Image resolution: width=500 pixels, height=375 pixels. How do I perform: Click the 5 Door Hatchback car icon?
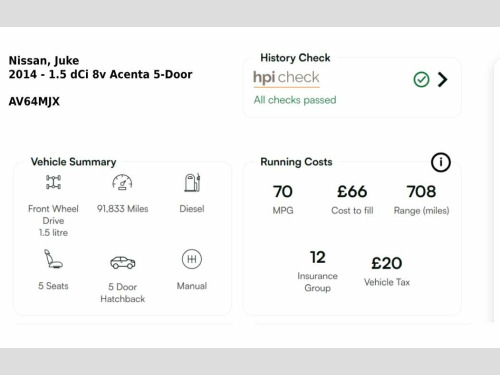point(123,262)
